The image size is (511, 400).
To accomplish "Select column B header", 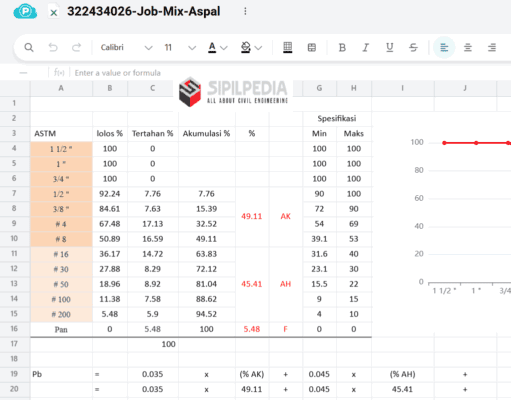I will [110, 88].
